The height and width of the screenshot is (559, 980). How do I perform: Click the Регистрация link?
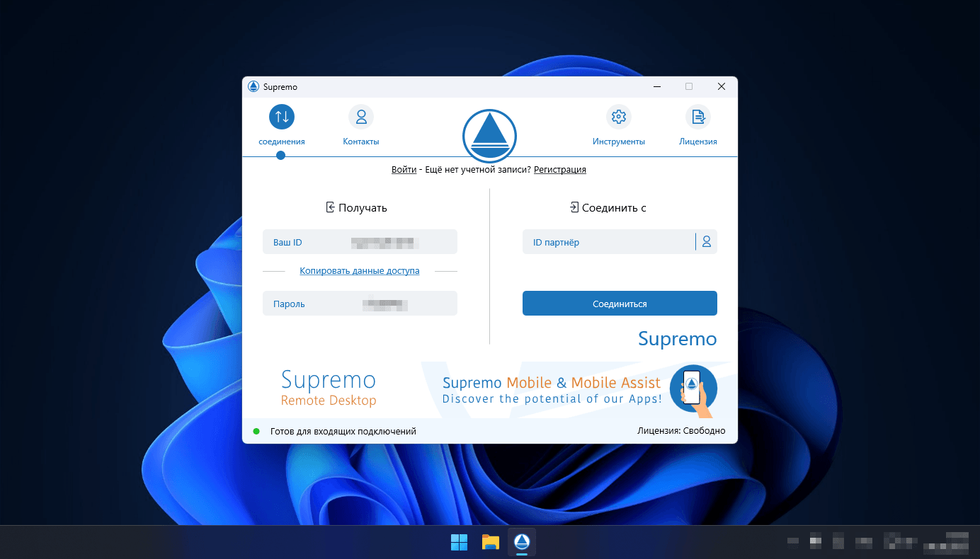[560, 170]
